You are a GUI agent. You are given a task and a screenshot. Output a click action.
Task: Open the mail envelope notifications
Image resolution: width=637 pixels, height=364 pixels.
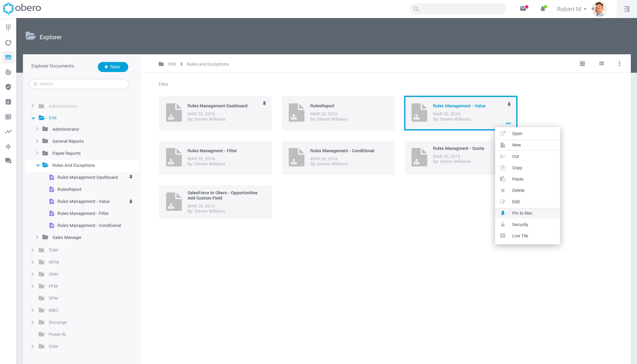[523, 9]
